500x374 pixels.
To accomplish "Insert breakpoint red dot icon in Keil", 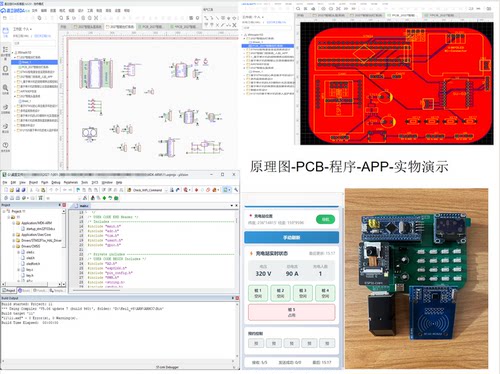I will click(197, 190).
